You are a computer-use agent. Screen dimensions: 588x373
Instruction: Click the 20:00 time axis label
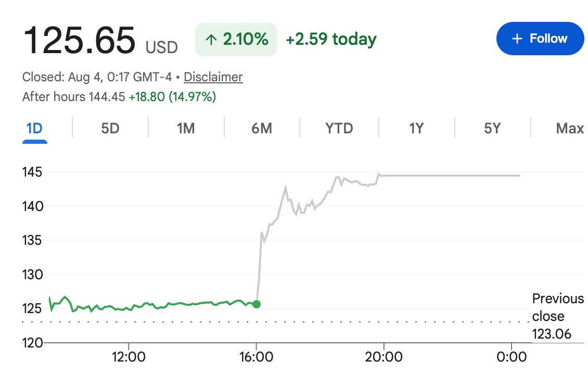click(x=384, y=357)
